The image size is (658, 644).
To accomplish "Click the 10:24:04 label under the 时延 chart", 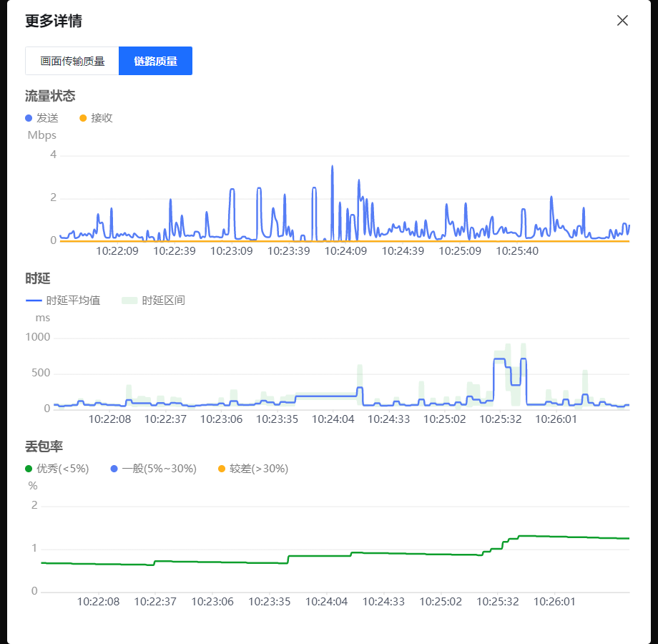I will coord(333,419).
